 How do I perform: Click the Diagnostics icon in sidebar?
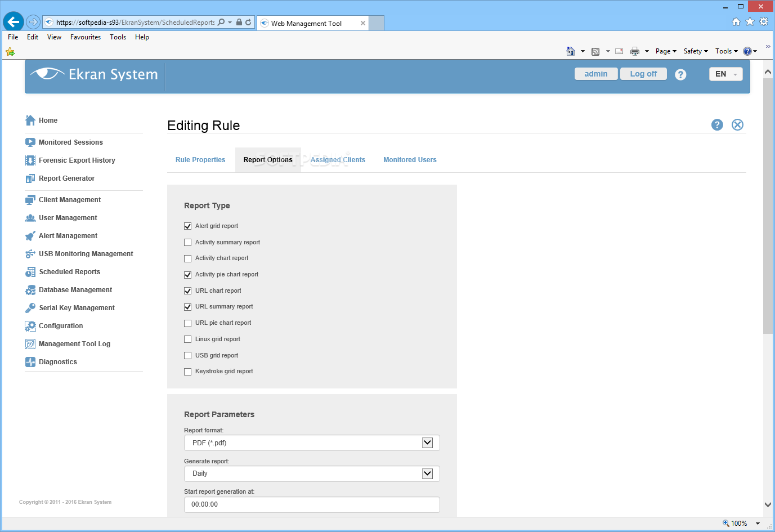pos(30,362)
